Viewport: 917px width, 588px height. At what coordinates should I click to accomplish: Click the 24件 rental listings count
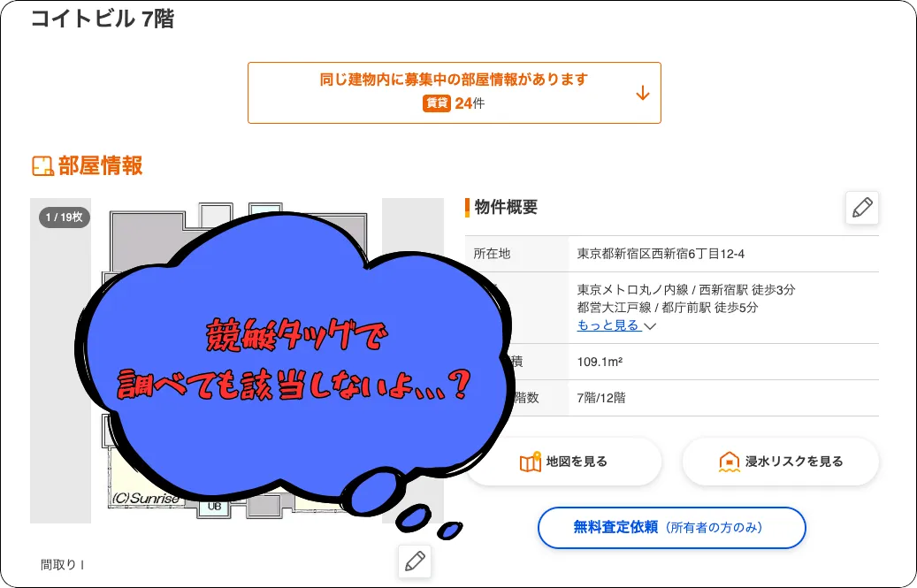coord(470,103)
